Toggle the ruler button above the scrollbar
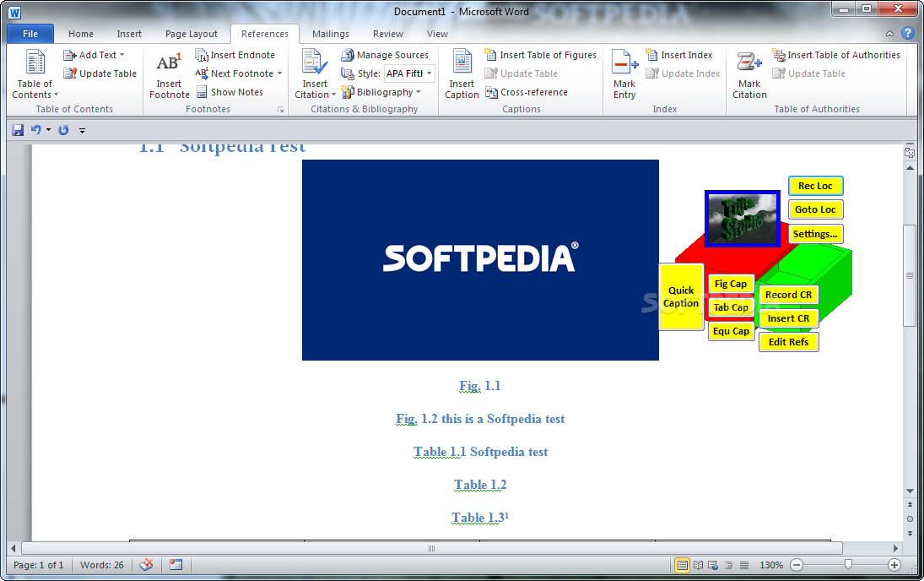The height and width of the screenshot is (581, 924). point(910,153)
